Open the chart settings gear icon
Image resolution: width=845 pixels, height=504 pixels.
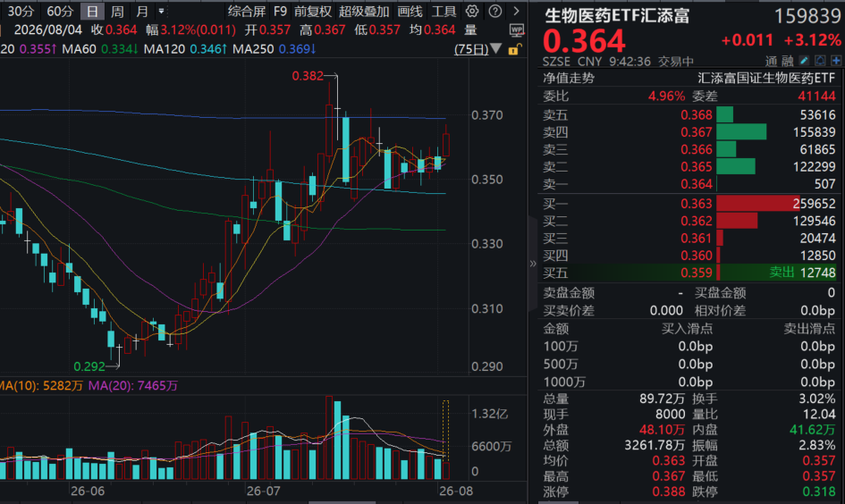(472, 11)
